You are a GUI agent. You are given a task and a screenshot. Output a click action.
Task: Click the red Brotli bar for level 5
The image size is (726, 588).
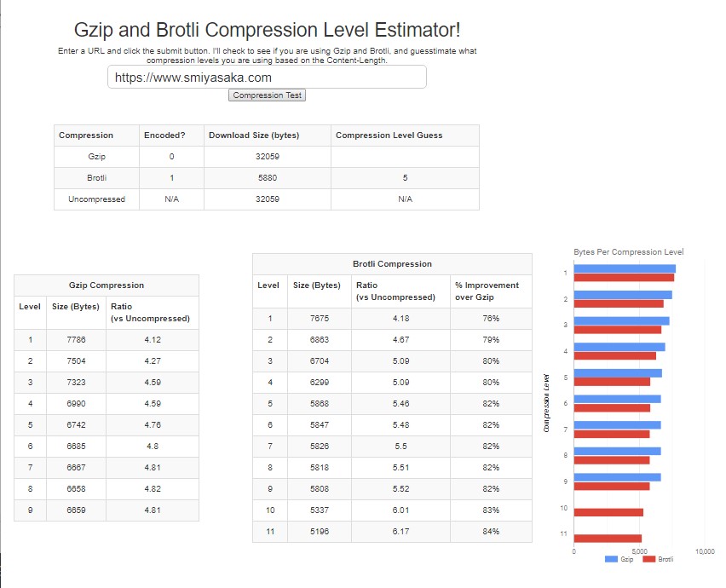point(612,382)
